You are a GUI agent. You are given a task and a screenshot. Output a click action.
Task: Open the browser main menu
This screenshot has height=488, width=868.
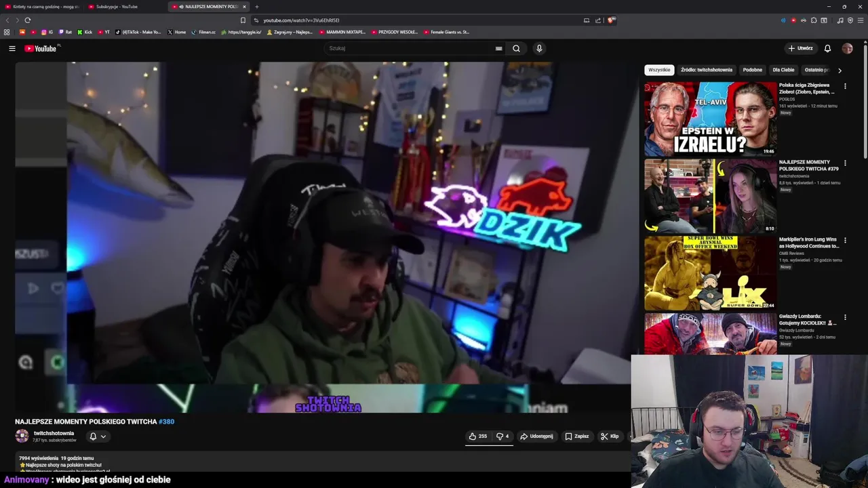(860, 20)
